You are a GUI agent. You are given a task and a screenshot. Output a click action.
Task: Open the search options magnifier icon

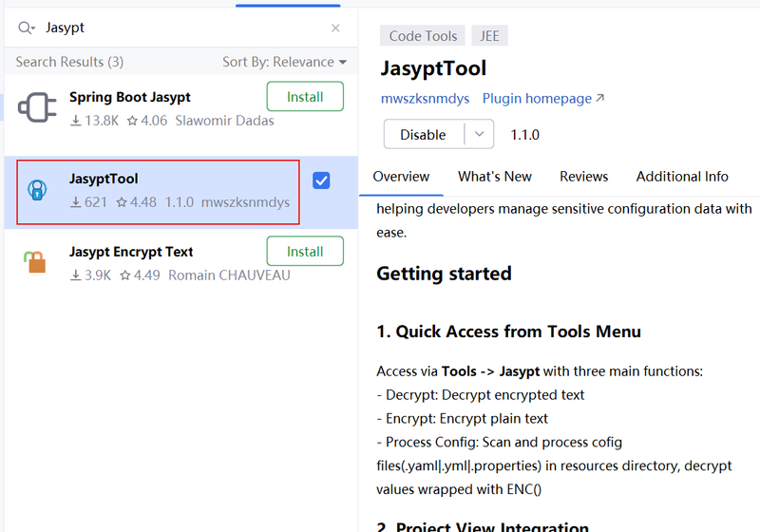coord(27,28)
